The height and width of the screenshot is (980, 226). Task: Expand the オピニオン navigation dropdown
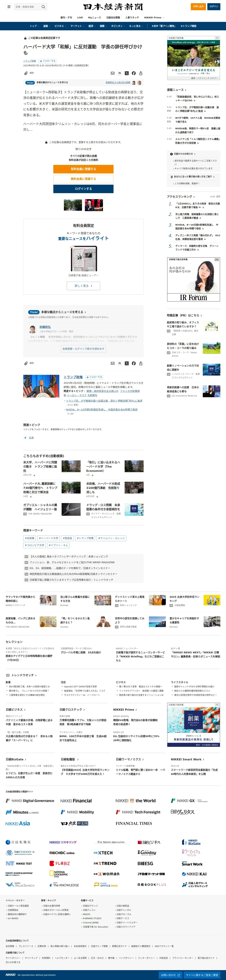pyautogui.click(x=118, y=26)
